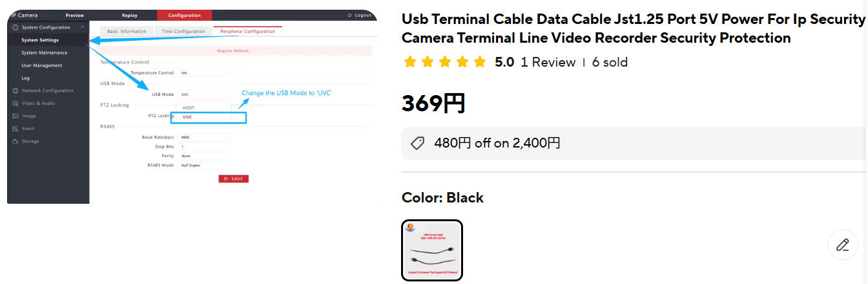The width and height of the screenshot is (868, 284).
Task: Click the Storage sidebar icon
Action: [x=15, y=141]
